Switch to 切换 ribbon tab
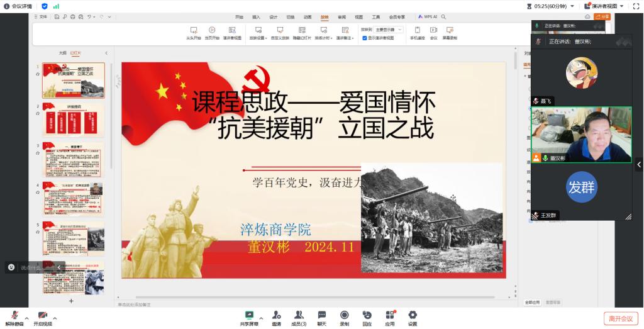The height and width of the screenshot is (329, 644). [291, 17]
